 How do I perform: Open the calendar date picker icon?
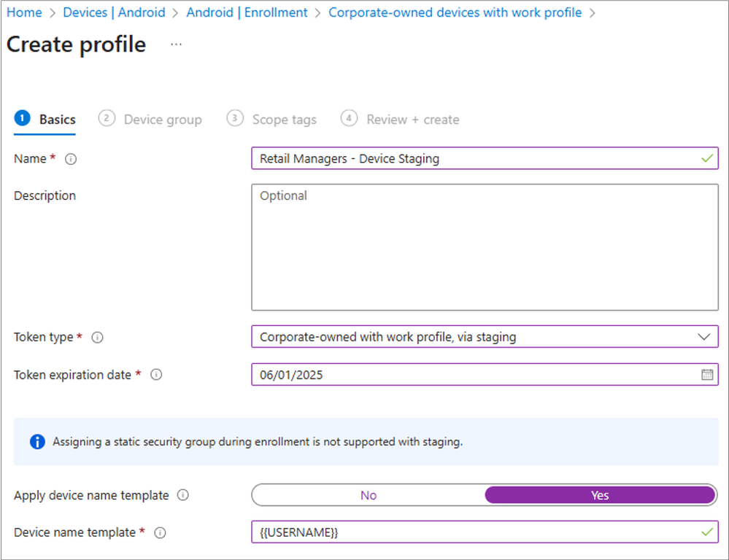coord(706,375)
